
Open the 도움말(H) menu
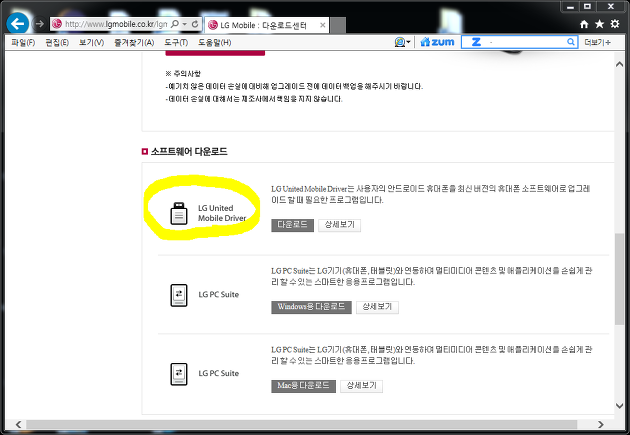(x=215, y=43)
